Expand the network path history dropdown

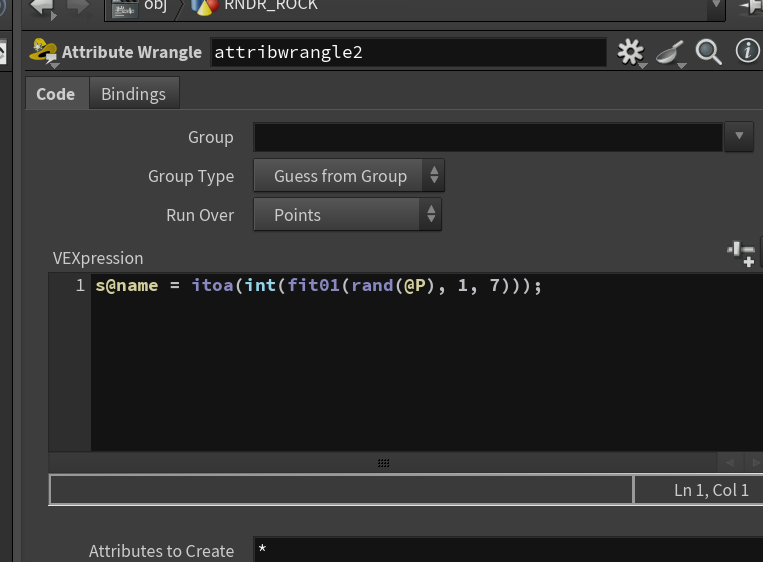tap(715, 6)
